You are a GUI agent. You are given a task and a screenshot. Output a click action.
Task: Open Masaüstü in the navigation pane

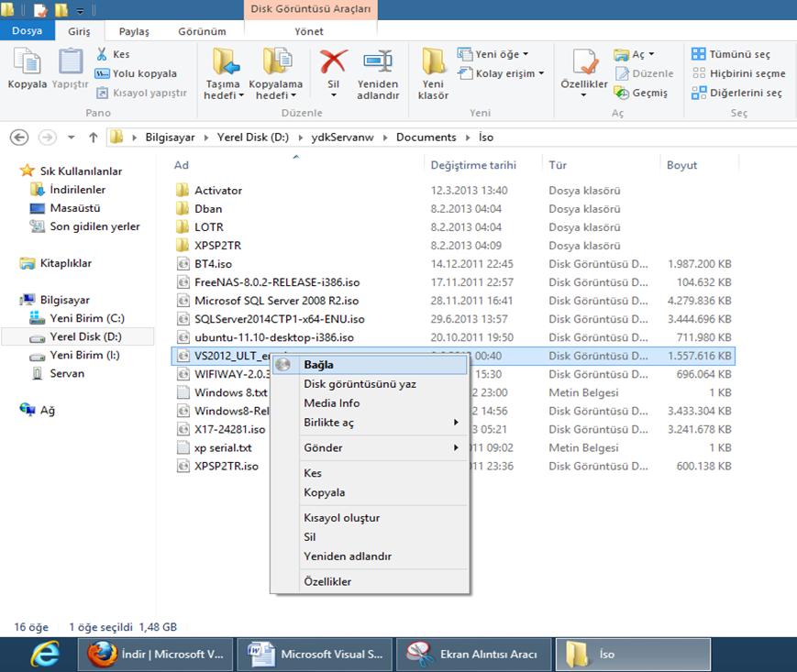tap(75, 208)
